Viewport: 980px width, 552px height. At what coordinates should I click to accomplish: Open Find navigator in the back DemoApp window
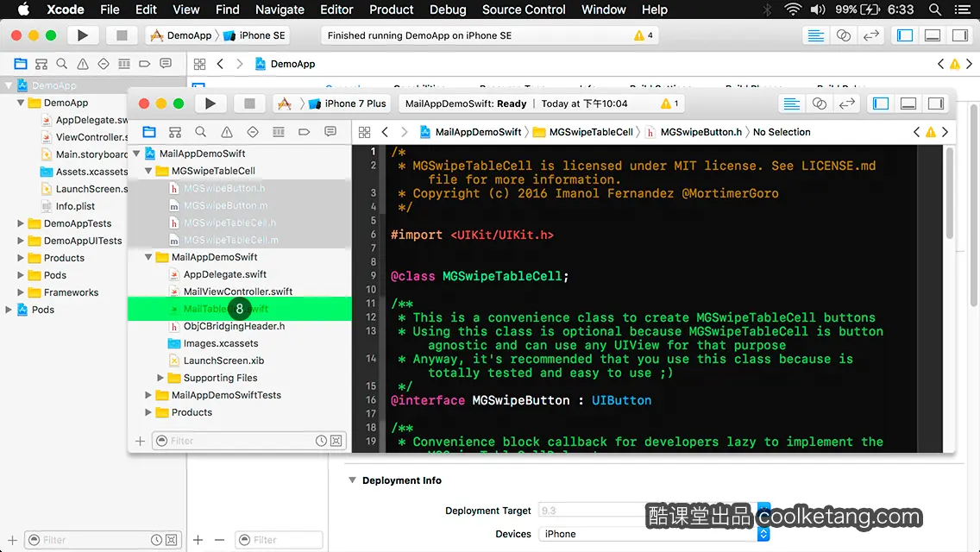click(62, 64)
